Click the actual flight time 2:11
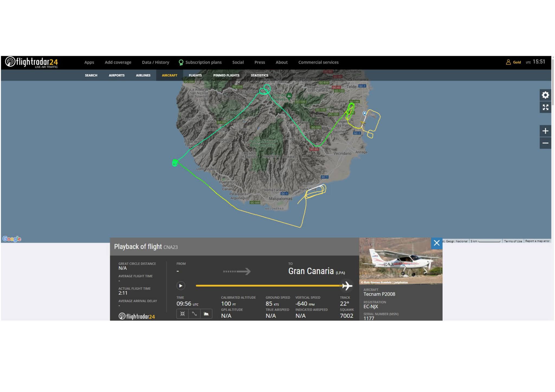Viewport: 555px width, 392px height. (123, 293)
